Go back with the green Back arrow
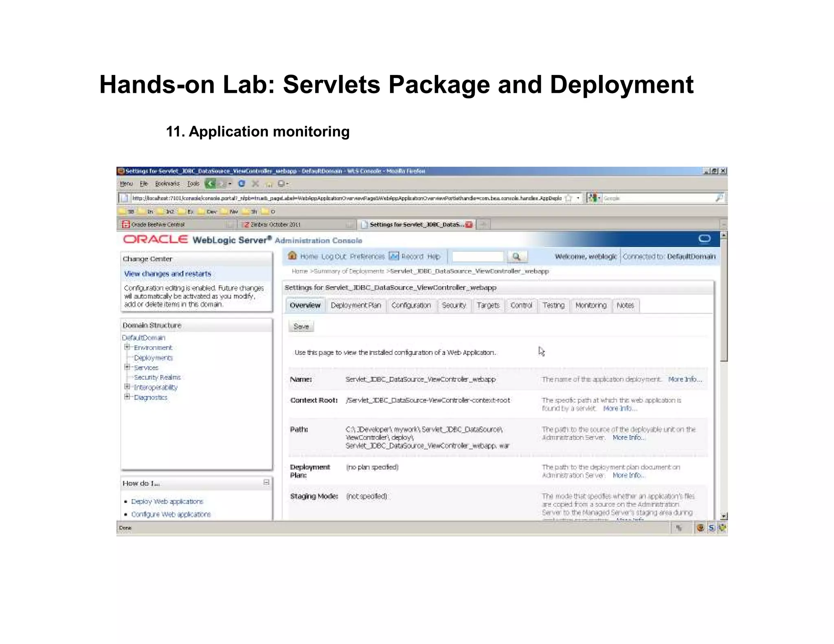 click(210, 184)
